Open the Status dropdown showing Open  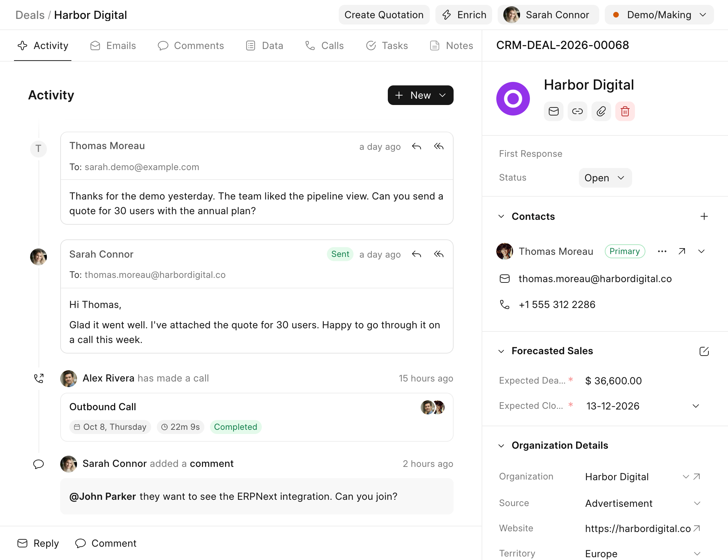tap(605, 178)
